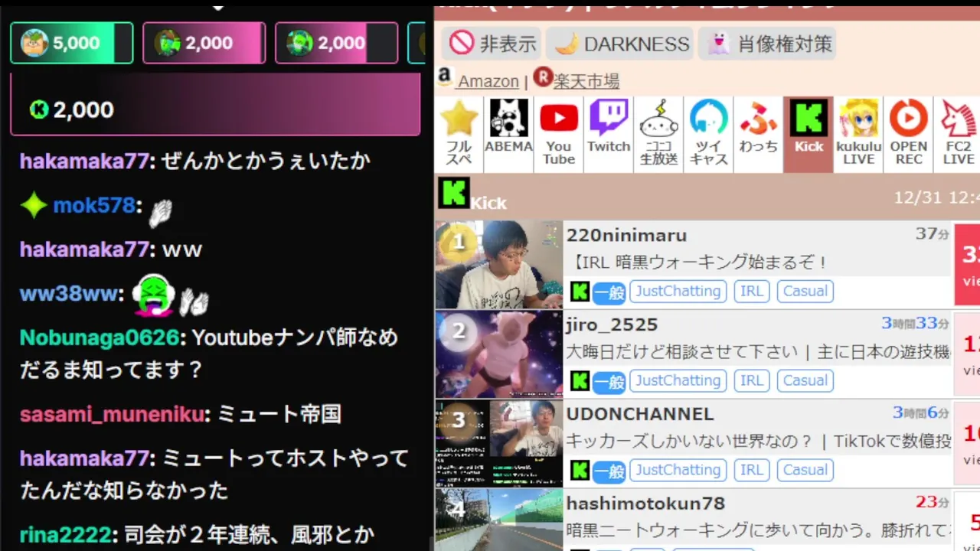This screenshot has height=551, width=980.
Task: Open jiro_2525 stream thumbnail
Action: coord(499,354)
